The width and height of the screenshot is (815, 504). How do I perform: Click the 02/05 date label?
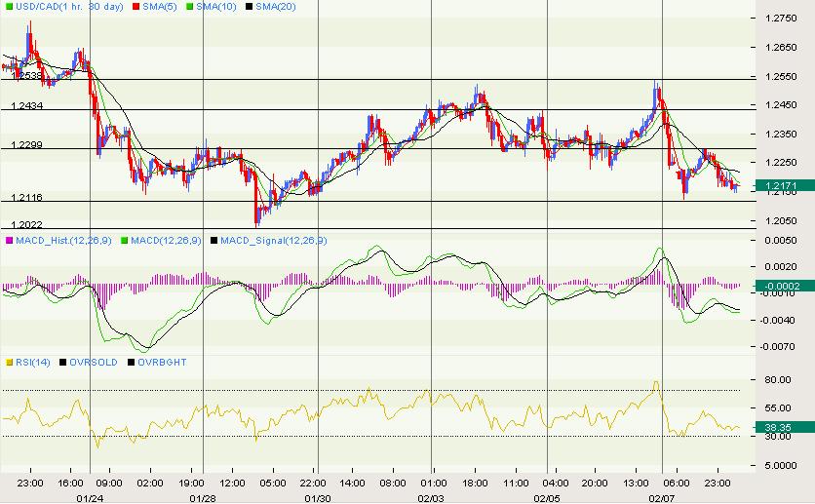point(547,499)
